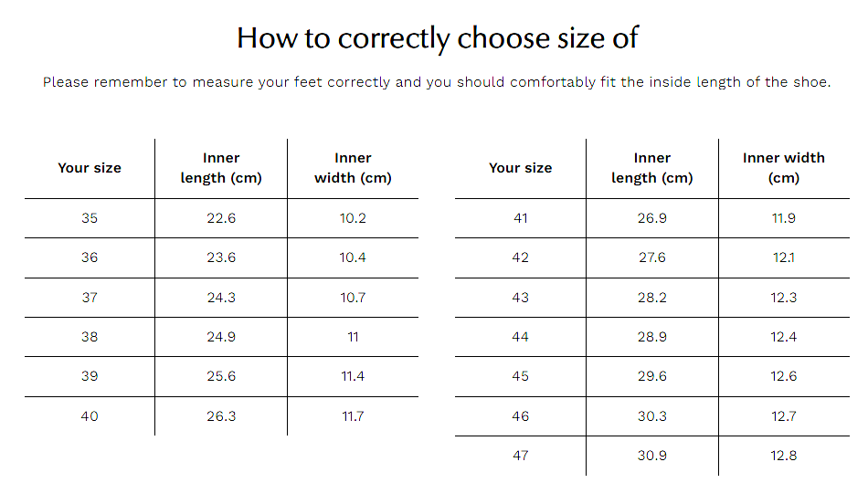Click the 'How to correctly choose size of' heading
The width and height of the screenshot is (868, 504).
pos(438,38)
